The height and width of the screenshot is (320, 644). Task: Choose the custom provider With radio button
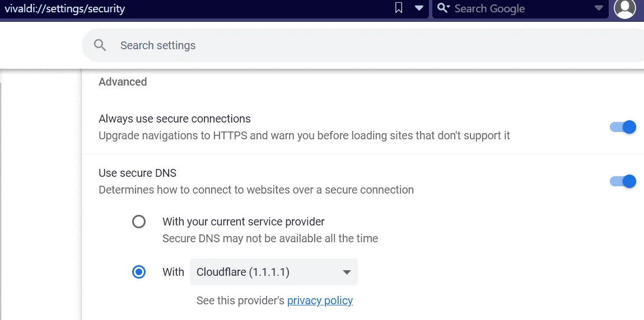coord(139,271)
